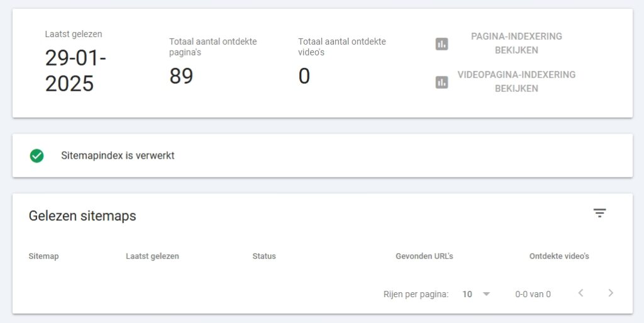
Task: Click the chart icon beside PAGINA-INDEXERING BEKIJKEN
Action: tap(441, 44)
